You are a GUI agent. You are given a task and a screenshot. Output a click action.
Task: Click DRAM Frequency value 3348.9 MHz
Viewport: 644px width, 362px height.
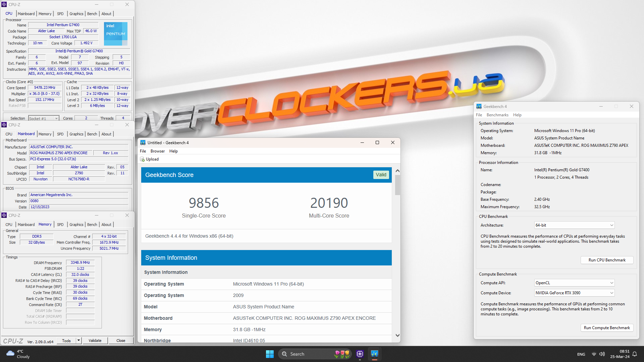pyautogui.click(x=80, y=263)
